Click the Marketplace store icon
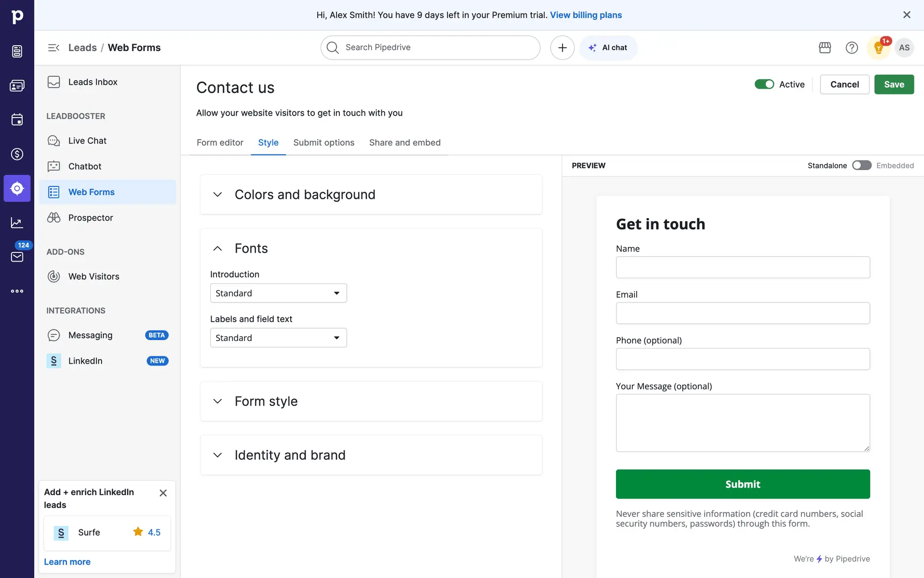Screen dimensions: 924x578 [x=825, y=48]
